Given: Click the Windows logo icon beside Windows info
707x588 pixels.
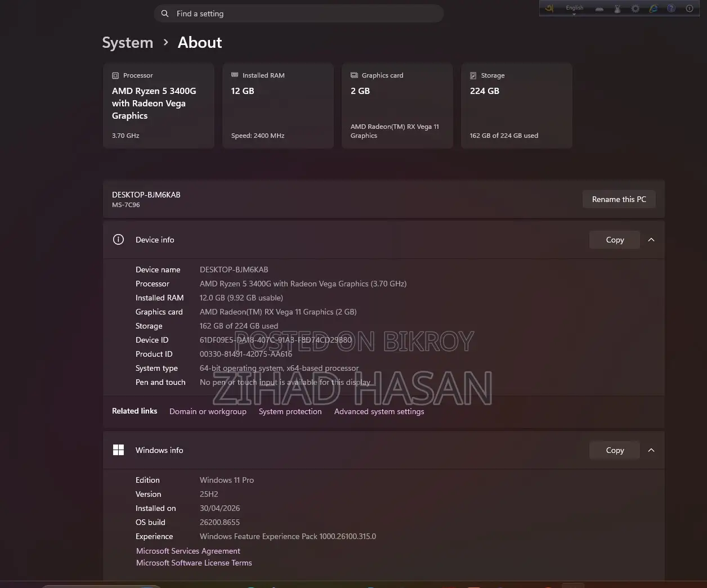Looking at the screenshot, I should [118, 450].
